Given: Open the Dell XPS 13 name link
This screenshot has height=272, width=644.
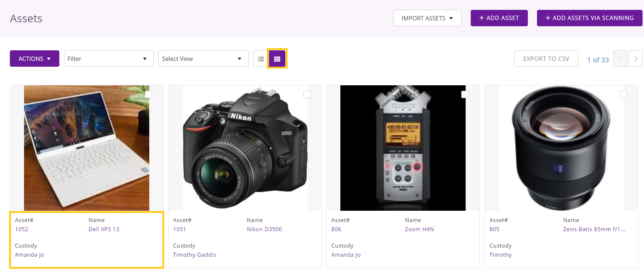Looking at the screenshot, I should [104, 229].
